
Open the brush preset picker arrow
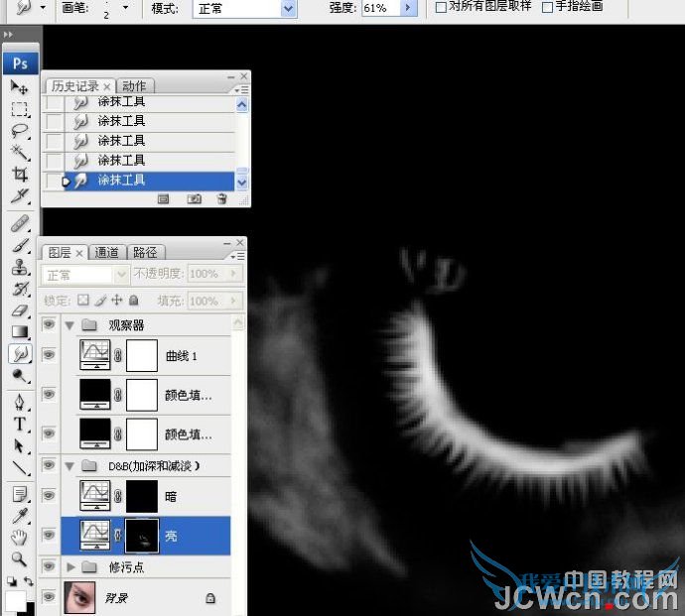click(x=125, y=7)
